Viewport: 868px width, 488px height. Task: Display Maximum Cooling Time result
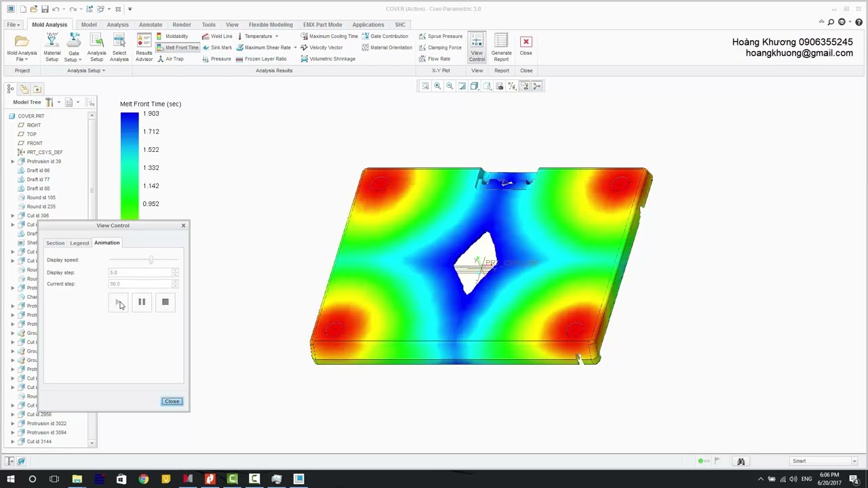329,36
